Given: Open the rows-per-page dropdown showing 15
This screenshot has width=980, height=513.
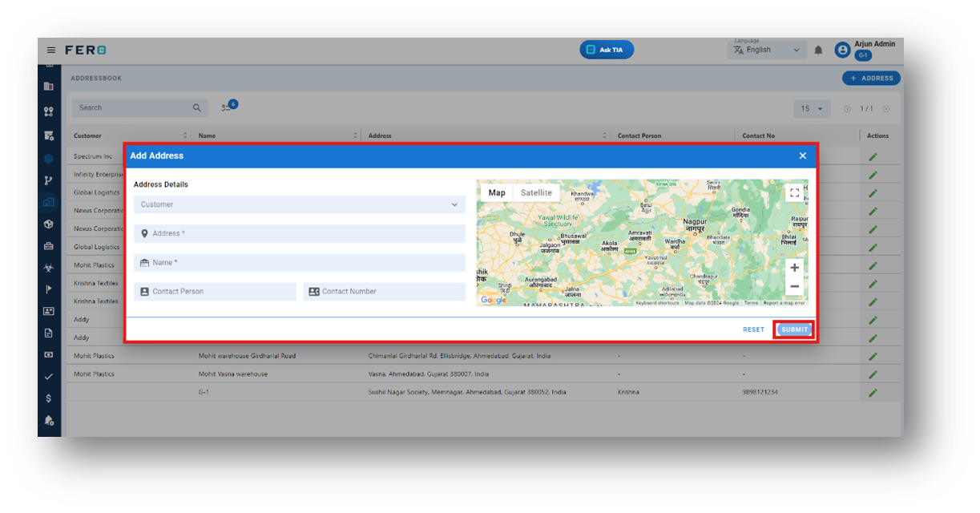Looking at the screenshot, I should click(812, 108).
